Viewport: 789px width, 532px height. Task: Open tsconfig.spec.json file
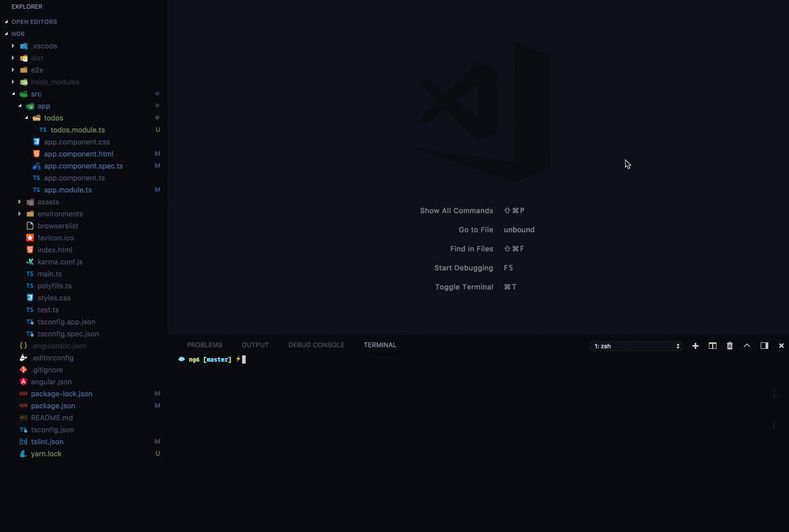(x=68, y=334)
